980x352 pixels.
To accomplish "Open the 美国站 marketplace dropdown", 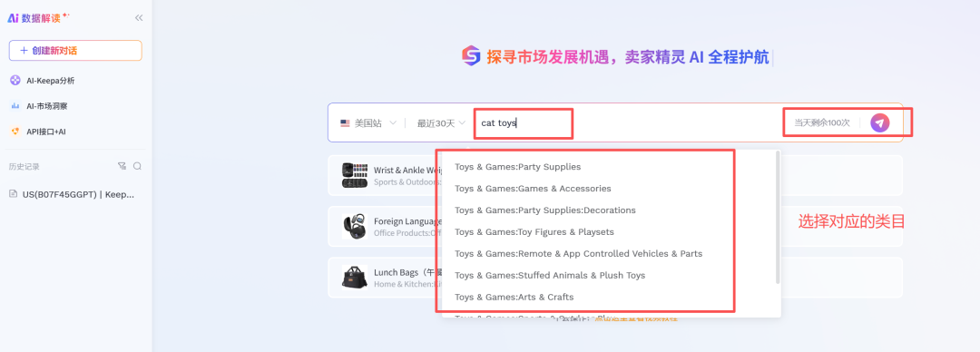I will pos(368,123).
